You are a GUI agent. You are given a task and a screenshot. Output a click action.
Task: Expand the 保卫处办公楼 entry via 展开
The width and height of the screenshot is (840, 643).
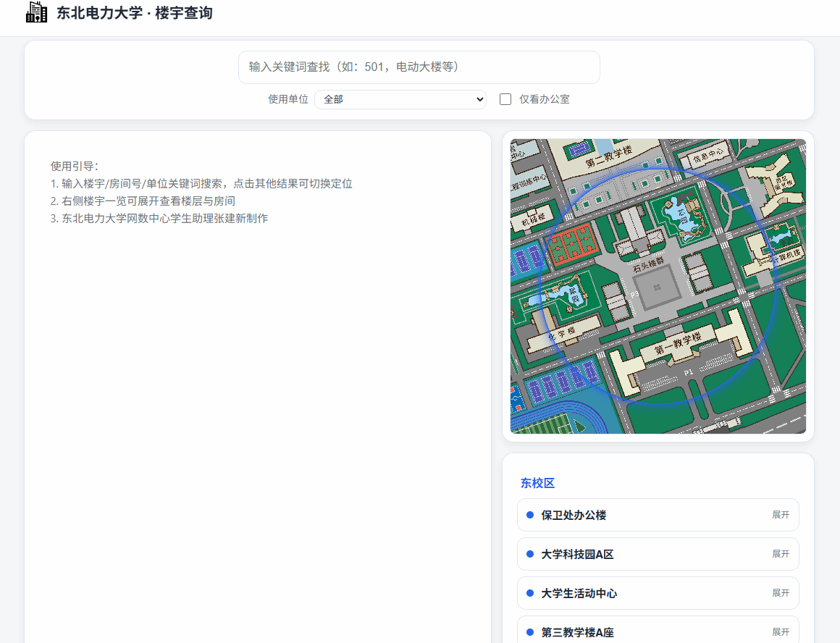[x=780, y=515]
